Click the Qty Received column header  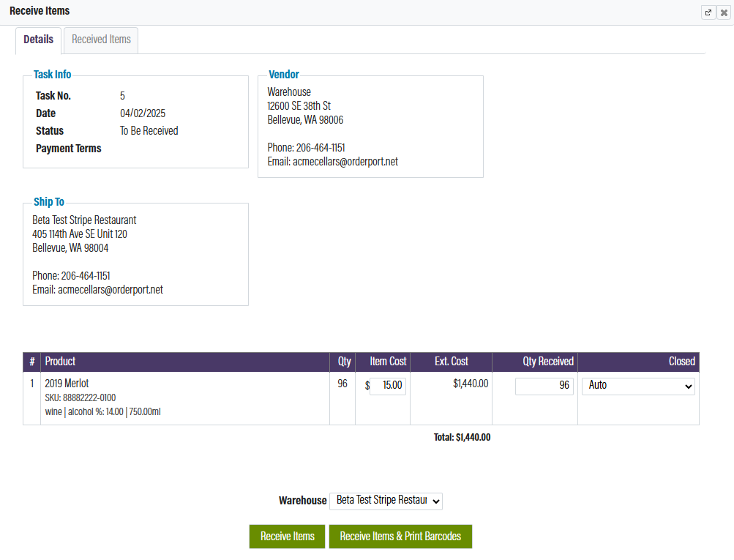(x=547, y=362)
